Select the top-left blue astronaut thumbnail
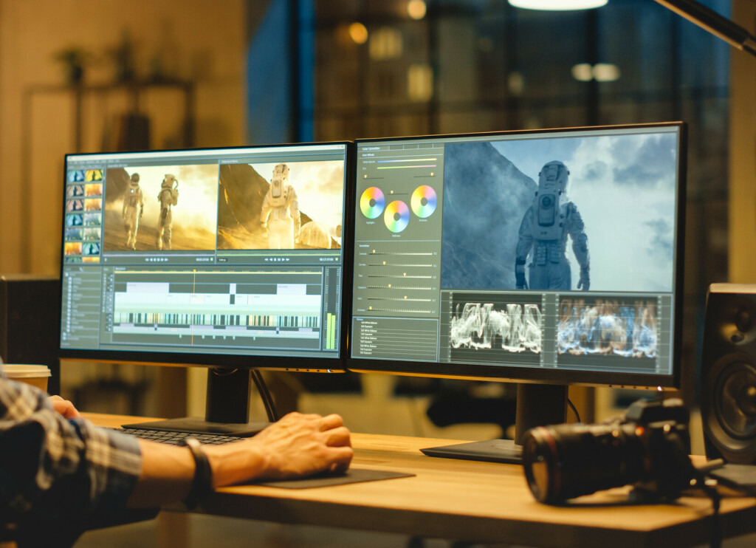 pos(75,176)
